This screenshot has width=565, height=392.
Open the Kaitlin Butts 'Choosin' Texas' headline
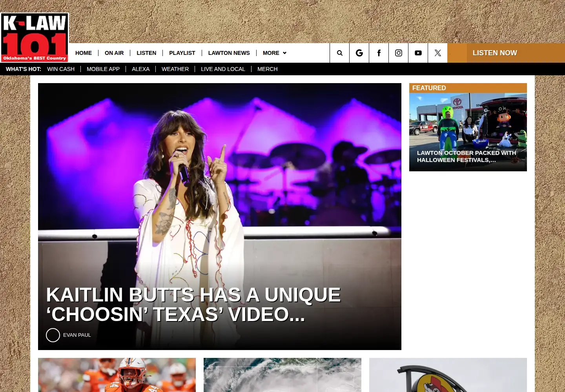pos(193,305)
